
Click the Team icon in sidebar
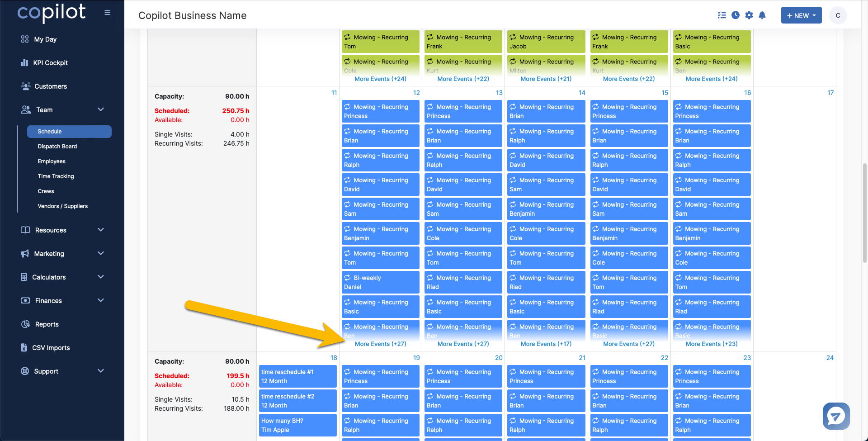(x=26, y=110)
